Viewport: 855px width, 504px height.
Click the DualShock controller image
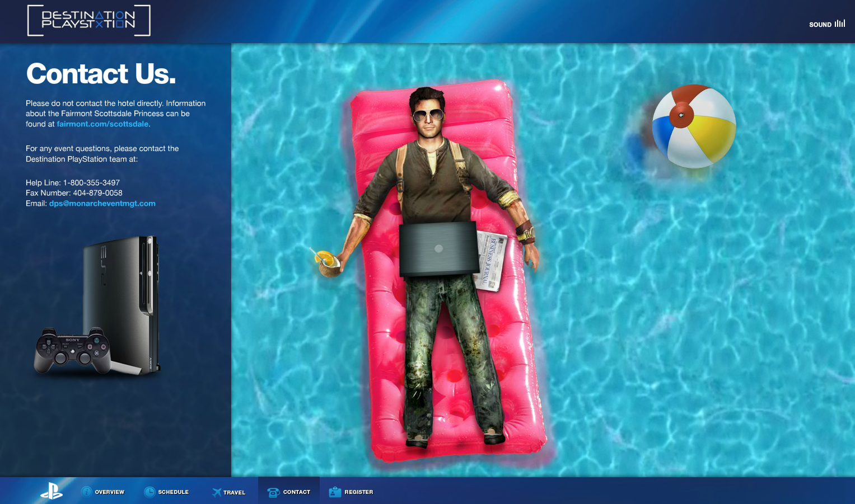(72, 350)
